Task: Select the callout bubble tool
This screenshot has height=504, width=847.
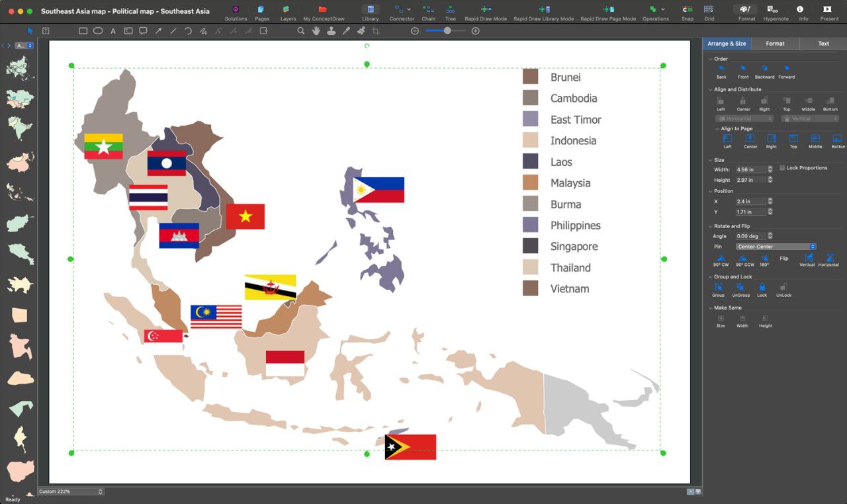Action: [x=143, y=31]
